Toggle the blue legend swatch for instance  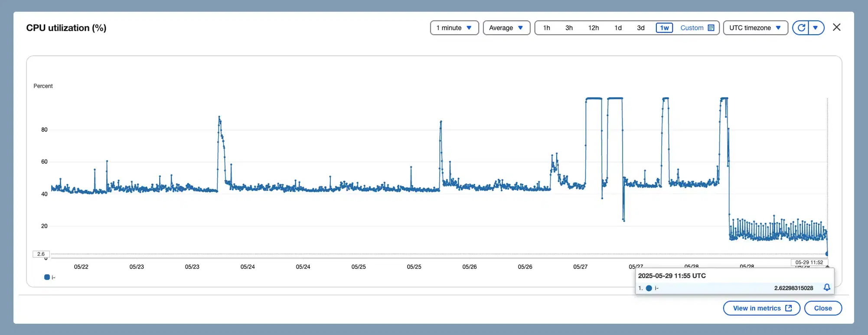47,277
